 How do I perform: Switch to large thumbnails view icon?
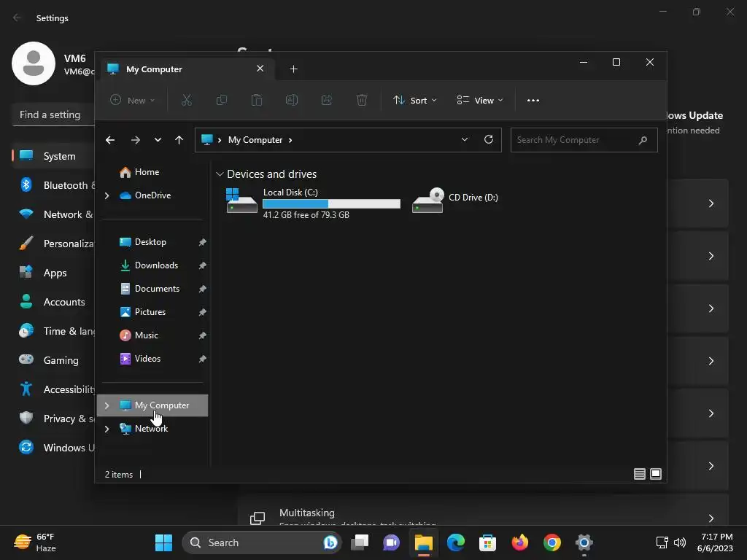(656, 474)
